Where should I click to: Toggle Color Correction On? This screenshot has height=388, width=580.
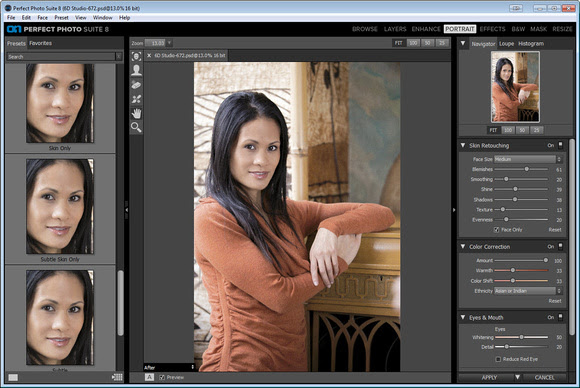(551, 247)
